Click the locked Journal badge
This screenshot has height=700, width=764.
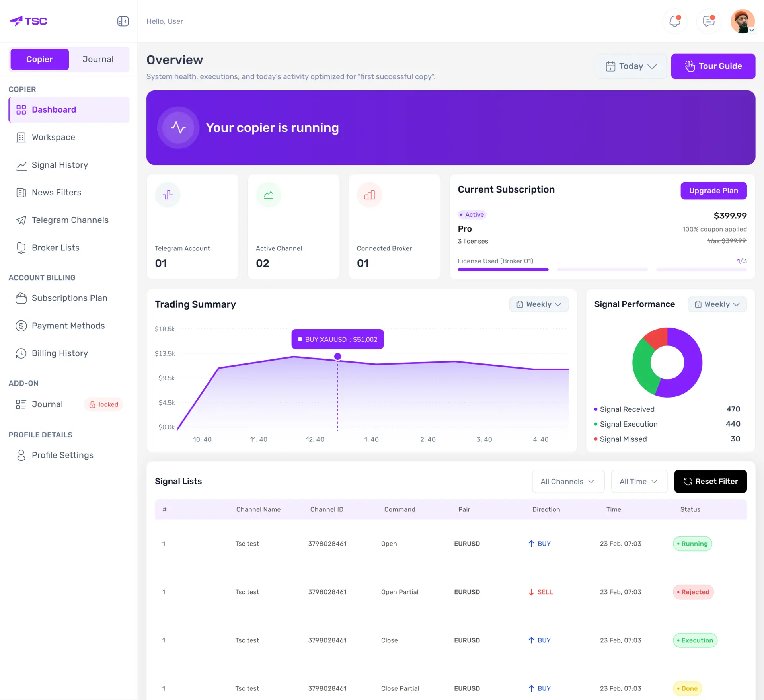point(103,404)
